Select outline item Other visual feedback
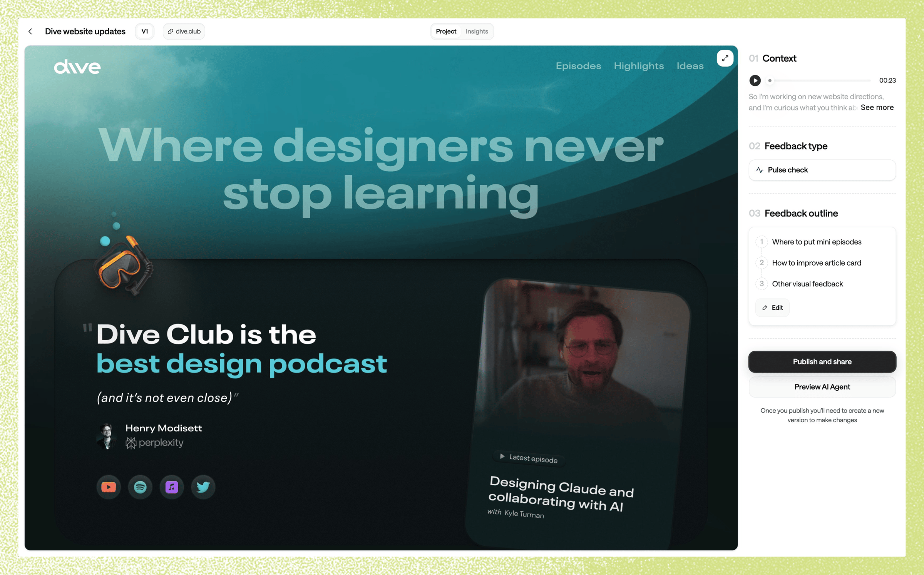Image resolution: width=924 pixels, height=575 pixels. coord(807,284)
